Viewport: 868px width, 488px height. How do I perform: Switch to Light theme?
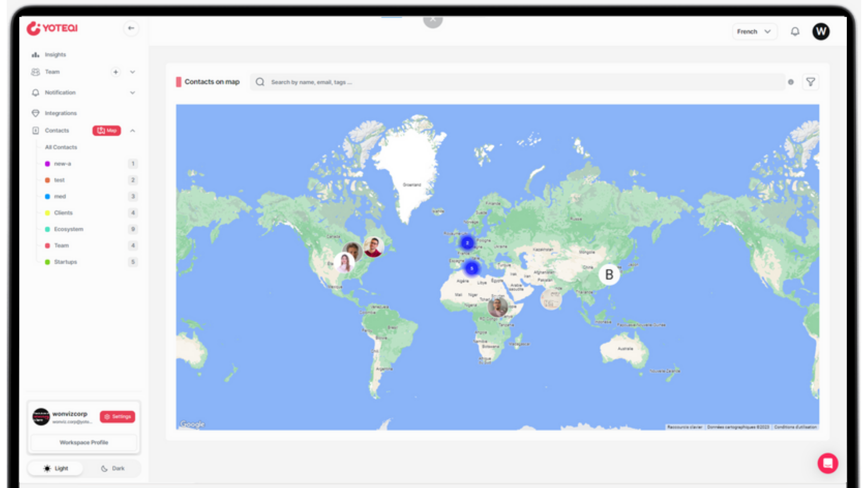56,469
